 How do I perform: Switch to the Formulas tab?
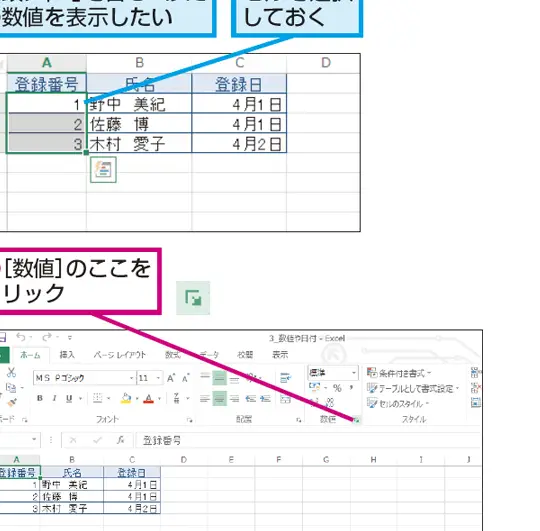(x=173, y=355)
